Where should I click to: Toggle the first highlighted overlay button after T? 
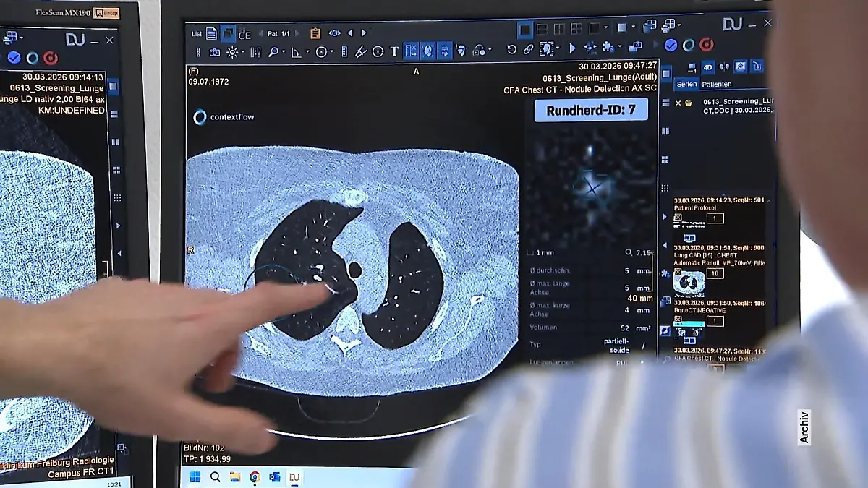(x=411, y=51)
